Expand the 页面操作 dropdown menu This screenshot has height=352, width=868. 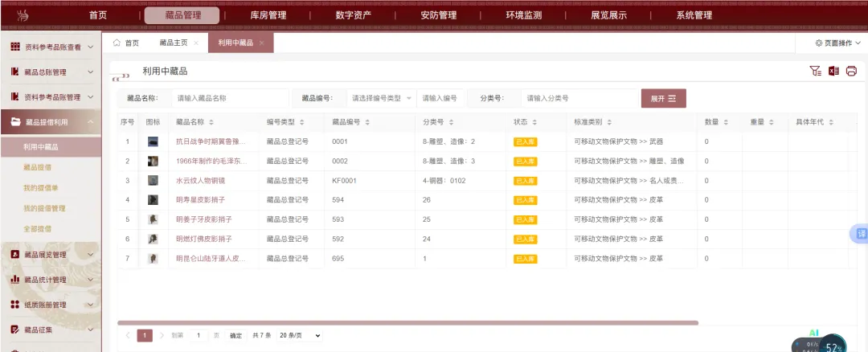840,43
